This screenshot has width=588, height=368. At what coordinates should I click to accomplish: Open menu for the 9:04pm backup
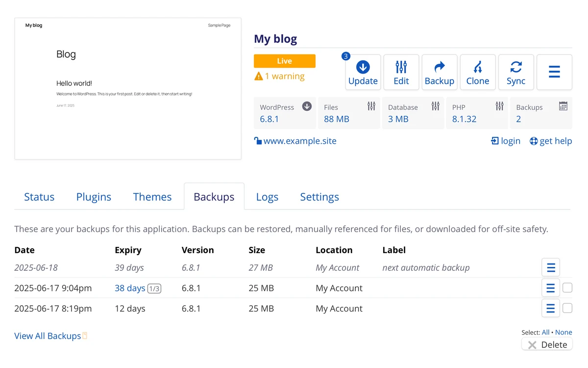pos(551,288)
